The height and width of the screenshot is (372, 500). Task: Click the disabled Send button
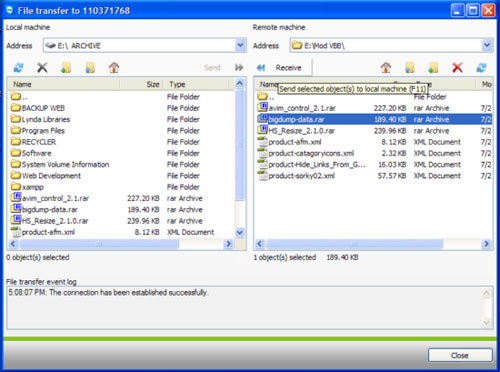[212, 68]
